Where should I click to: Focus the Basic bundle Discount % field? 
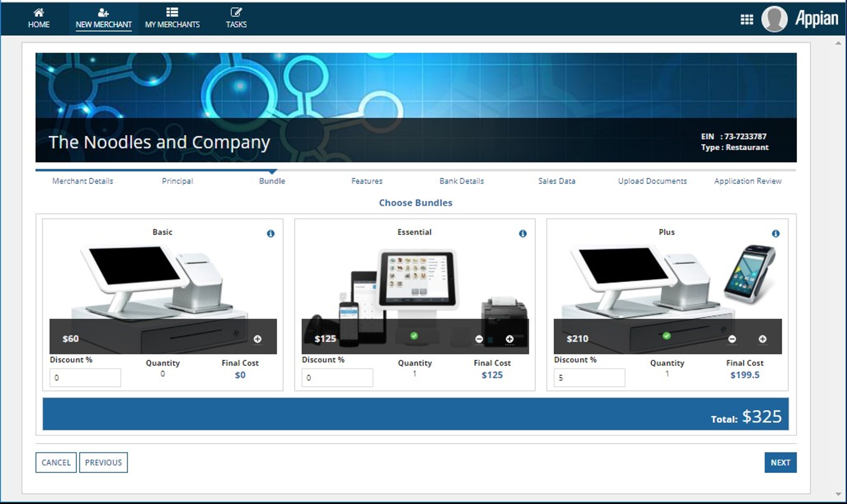coord(85,377)
